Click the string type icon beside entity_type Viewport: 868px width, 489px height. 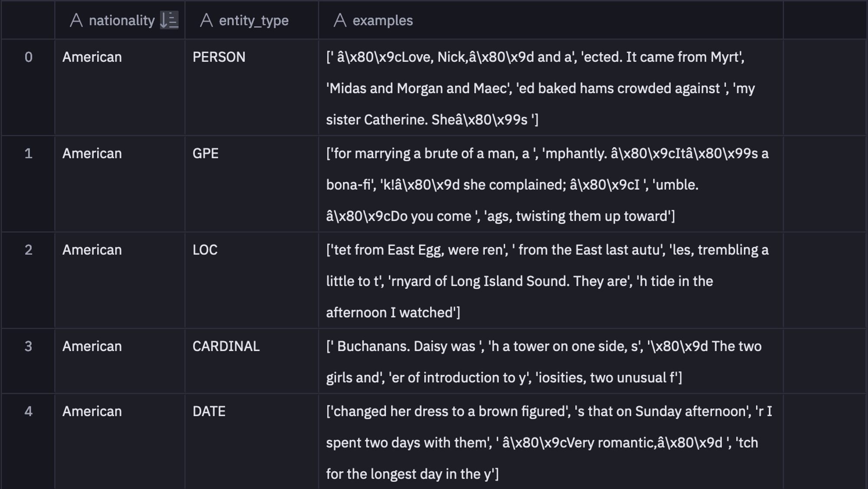(x=207, y=20)
